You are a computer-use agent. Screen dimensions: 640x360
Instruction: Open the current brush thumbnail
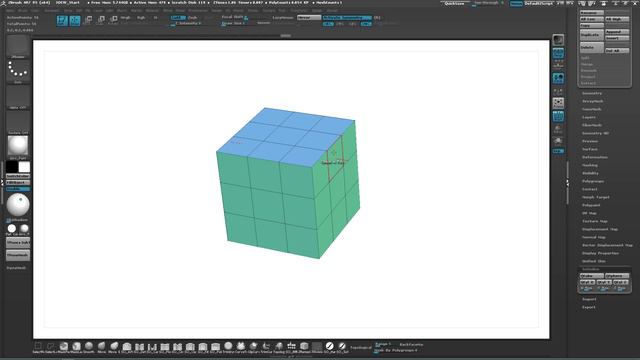(18, 46)
